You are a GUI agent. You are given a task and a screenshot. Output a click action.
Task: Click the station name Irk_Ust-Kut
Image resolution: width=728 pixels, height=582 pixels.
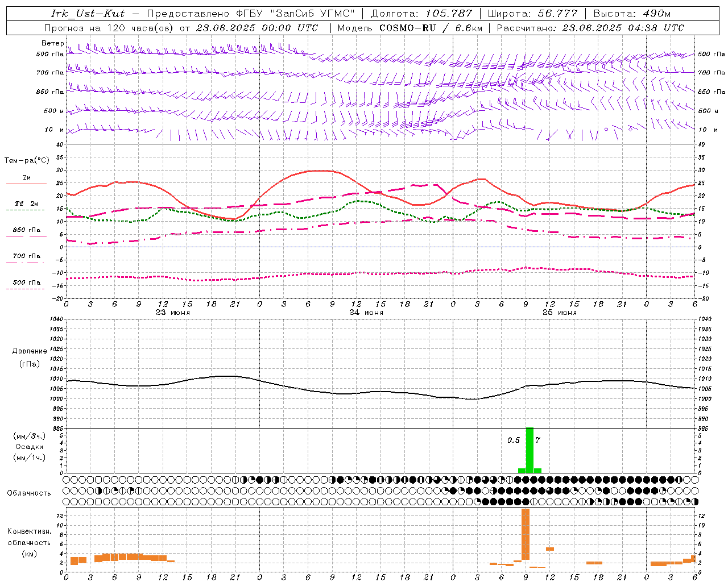[x=88, y=14]
